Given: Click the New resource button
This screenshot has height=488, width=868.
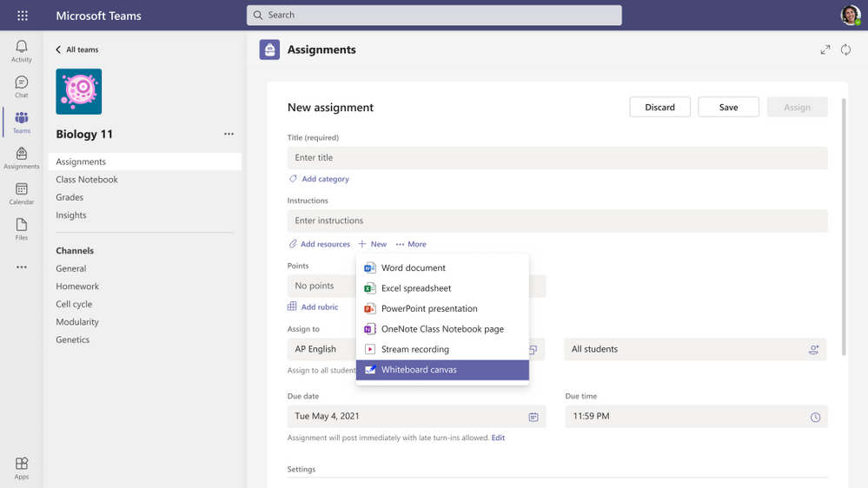Looking at the screenshot, I should (373, 244).
